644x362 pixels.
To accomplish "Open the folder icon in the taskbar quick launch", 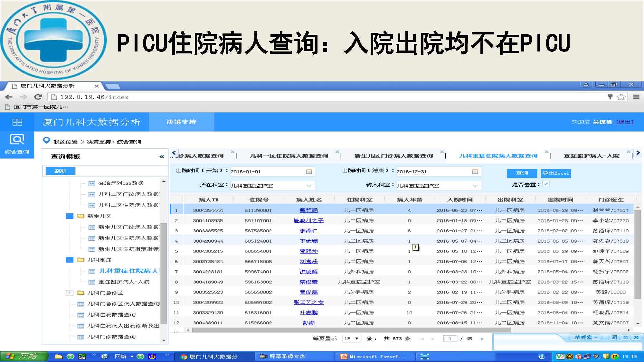I will 59,357.
